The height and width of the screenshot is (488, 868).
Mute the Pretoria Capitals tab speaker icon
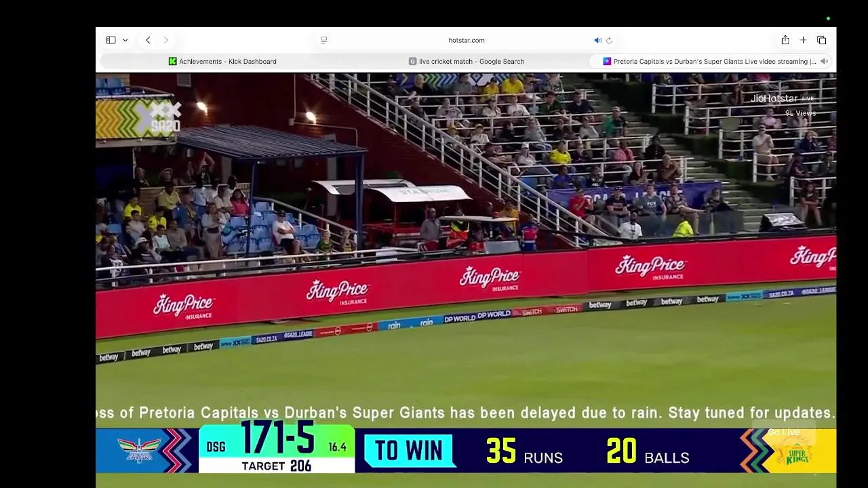[824, 61]
